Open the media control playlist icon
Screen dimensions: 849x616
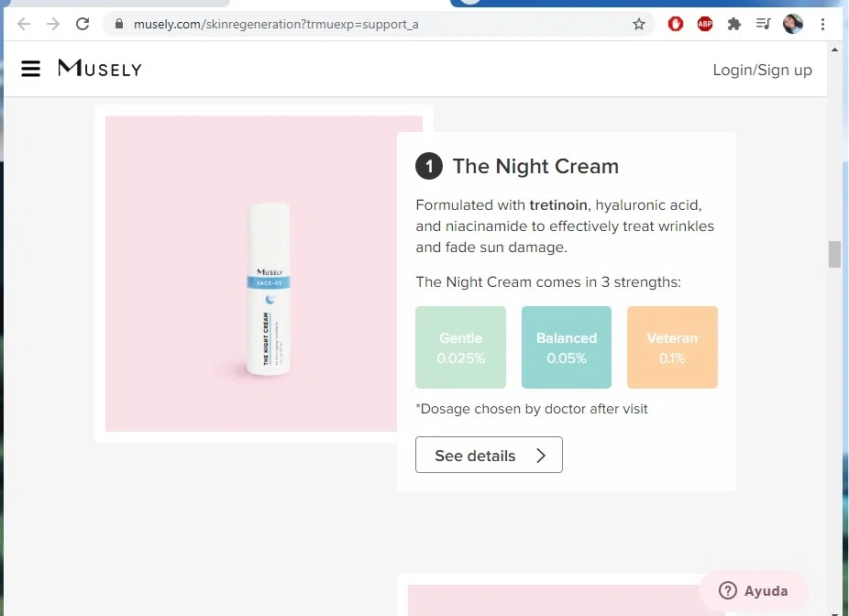tap(763, 25)
